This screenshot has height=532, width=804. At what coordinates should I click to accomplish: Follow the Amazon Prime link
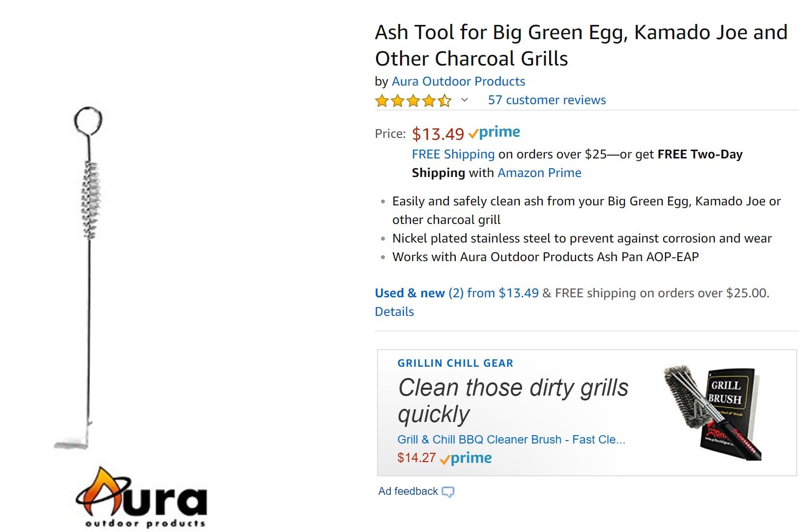(x=539, y=173)
